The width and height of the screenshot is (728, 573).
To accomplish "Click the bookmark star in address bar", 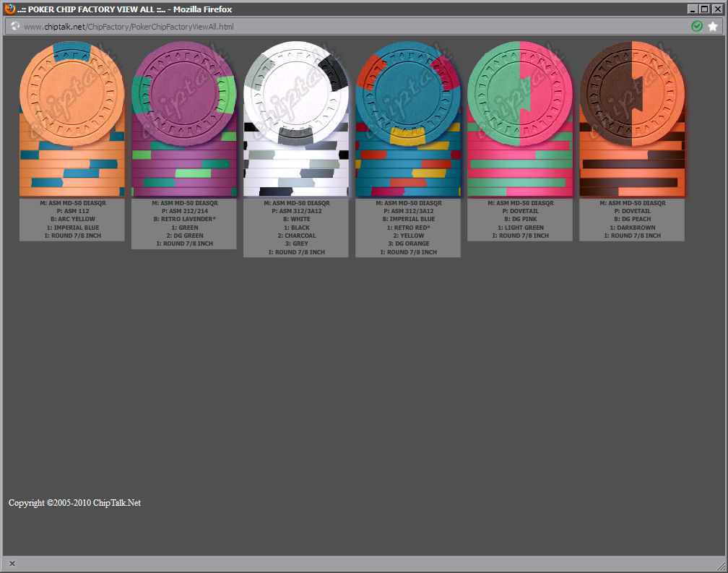I will [713, 26].
